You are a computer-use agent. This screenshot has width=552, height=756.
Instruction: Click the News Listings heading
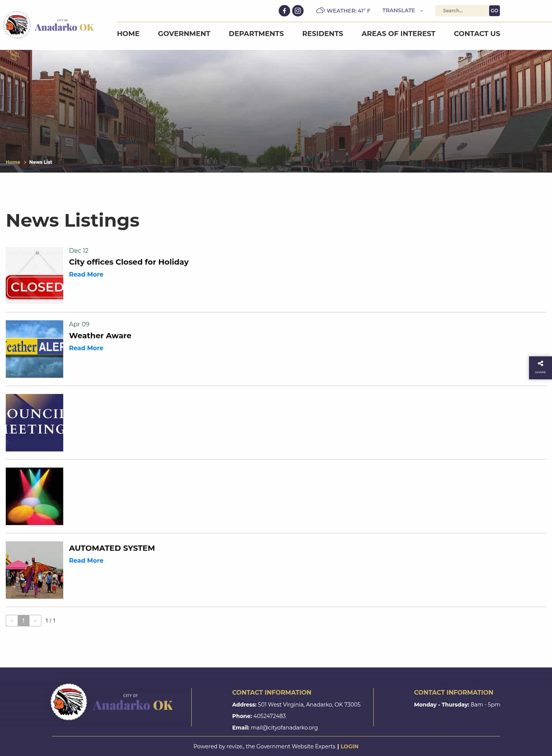tap(73, 221)
